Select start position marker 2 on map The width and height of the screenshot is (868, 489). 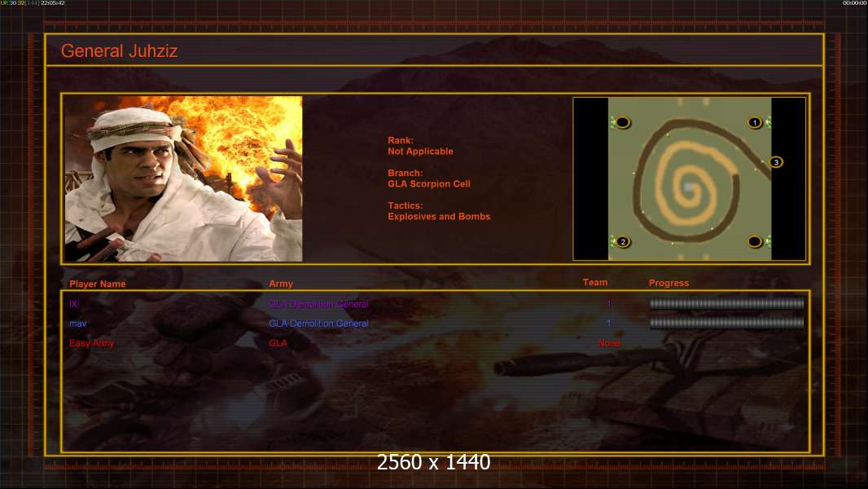pos(623,241)
